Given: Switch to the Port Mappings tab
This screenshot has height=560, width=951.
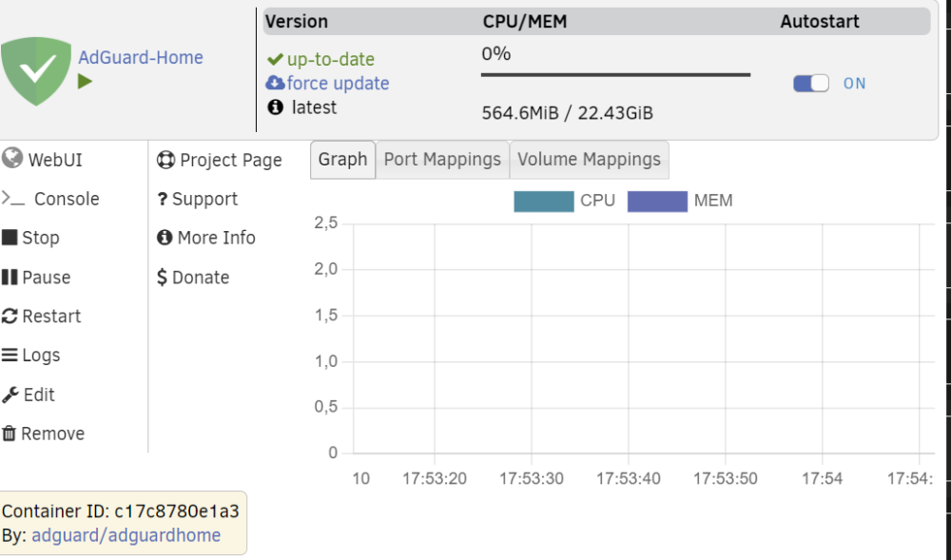Looking at the screenshot, I should 442,160.
